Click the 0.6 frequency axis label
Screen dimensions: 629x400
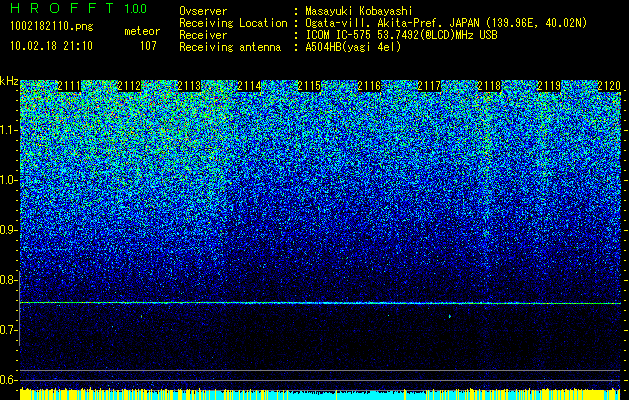[x=8, y=380]
